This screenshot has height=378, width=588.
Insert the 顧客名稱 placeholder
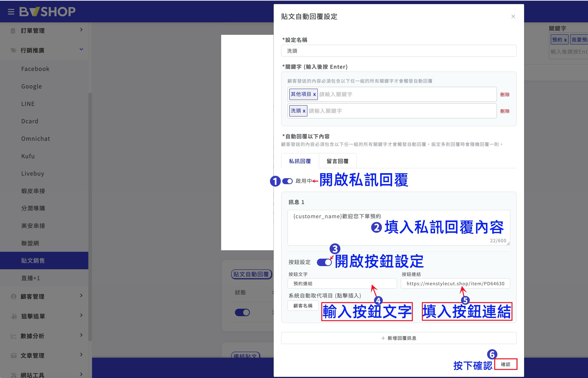click(x=303, y=306)
